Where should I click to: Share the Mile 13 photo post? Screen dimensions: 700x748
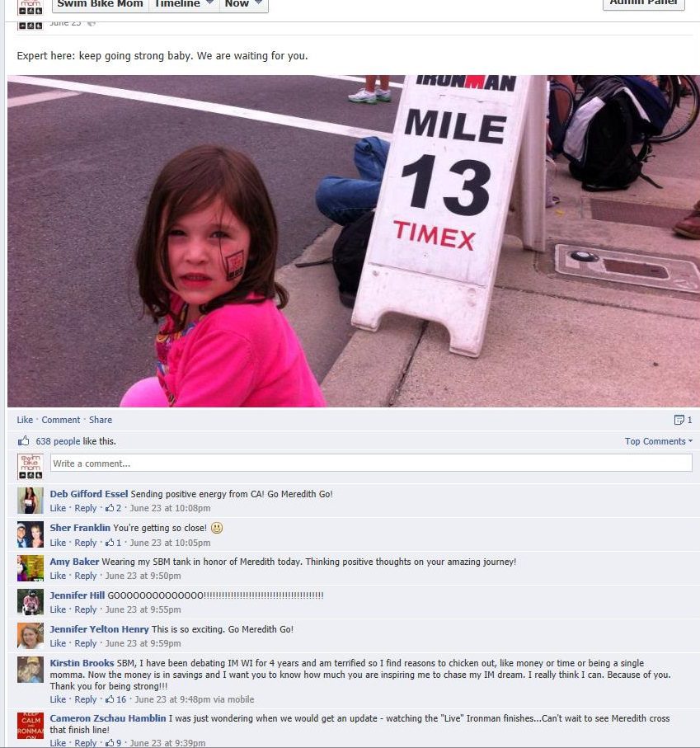(101, 420)
